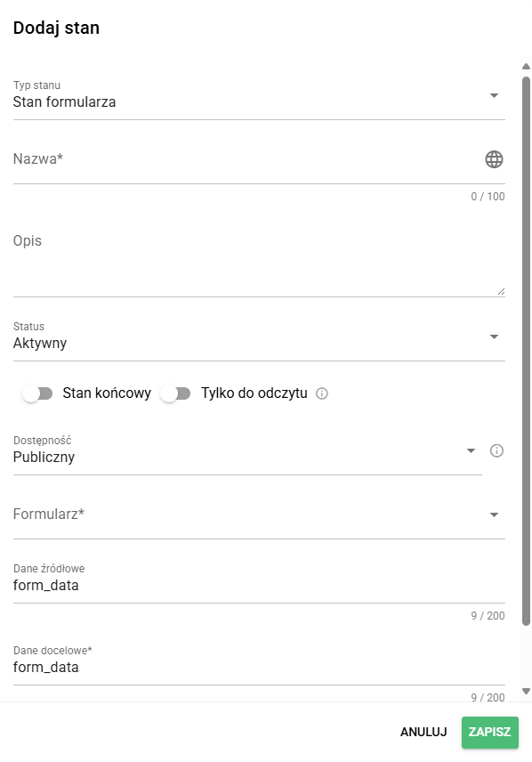Enable the Tylko do odczytu switch
The image size is (532, 762).
175,393
